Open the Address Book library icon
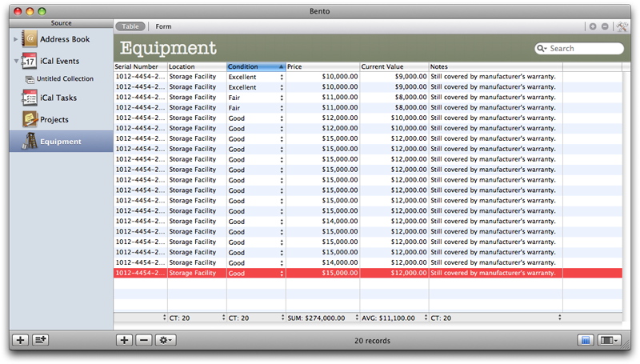Image resolution: width=640 pixels, height=364 pixels. click(30, 39)
